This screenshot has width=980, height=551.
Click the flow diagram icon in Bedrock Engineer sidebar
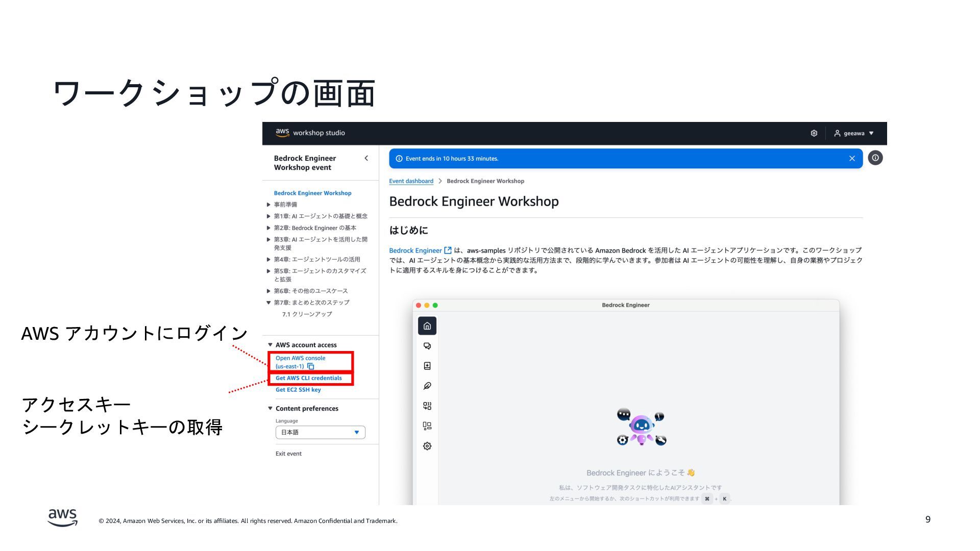tap(427, 406)
